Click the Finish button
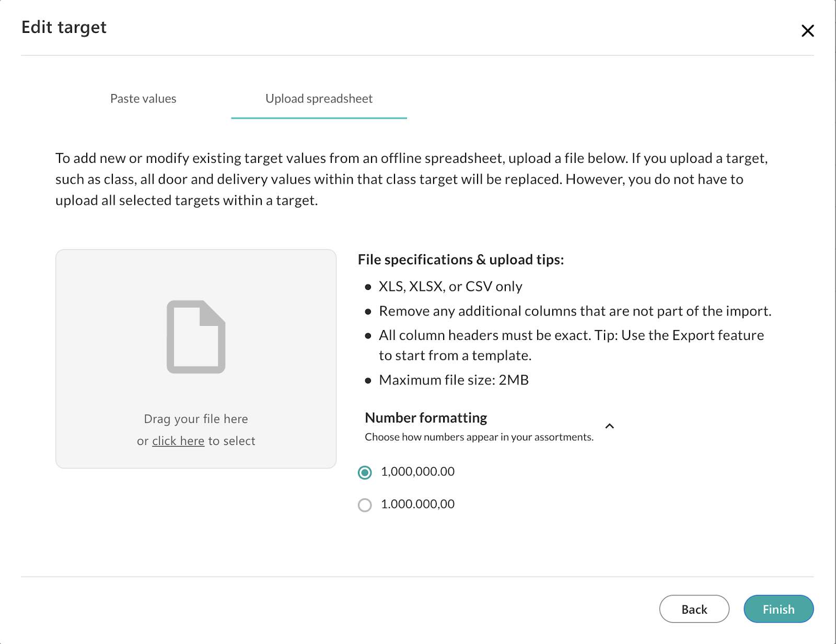The height and width of the screenshot is (644, 836). click(x=778, y=609)
